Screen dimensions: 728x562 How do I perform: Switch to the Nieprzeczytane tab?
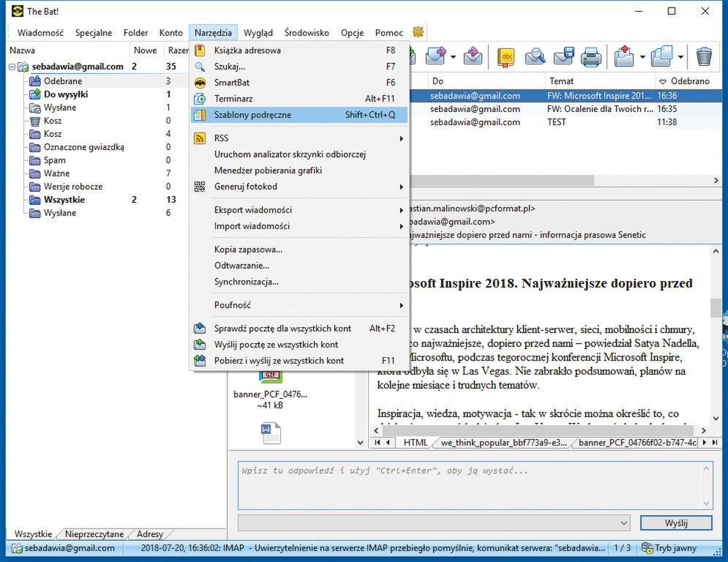pos(94,534)
